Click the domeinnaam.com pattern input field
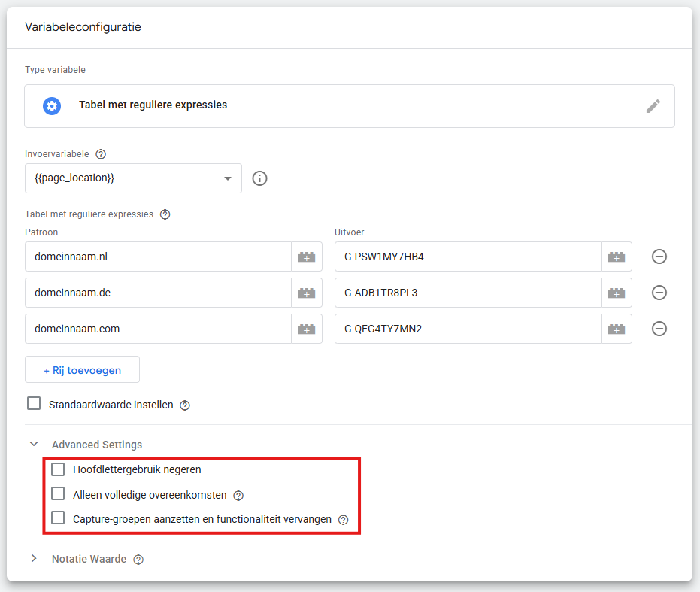 click(x=158, y=329)
